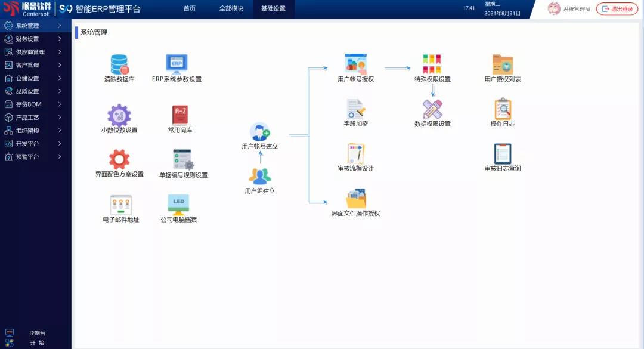Viewport: 644px width, 349px height.
Task: Open the 操作日志 icon
Action: tap(503, 109)
